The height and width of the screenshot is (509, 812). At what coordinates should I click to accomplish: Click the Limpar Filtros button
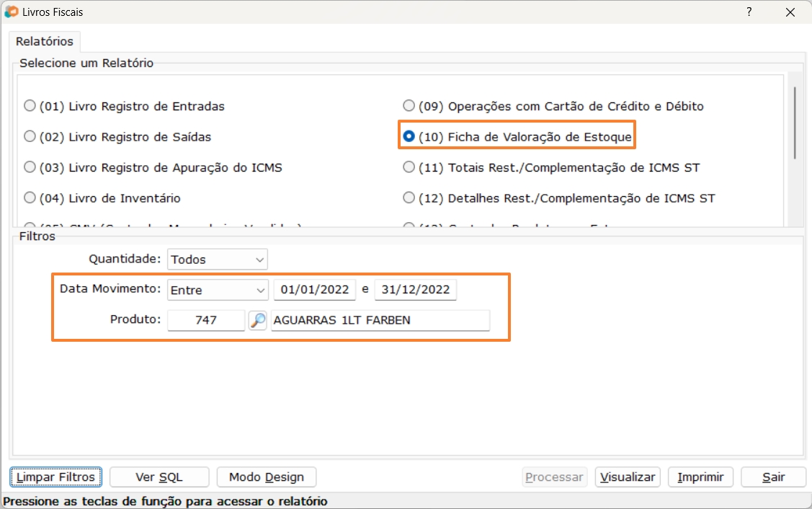pyautogui.click(x=55, y=477)
